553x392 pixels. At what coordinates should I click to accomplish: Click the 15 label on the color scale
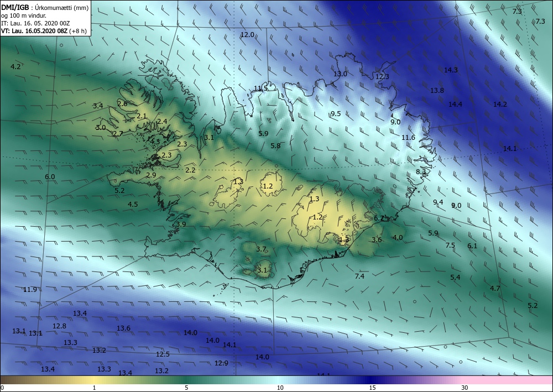(372, 388)
